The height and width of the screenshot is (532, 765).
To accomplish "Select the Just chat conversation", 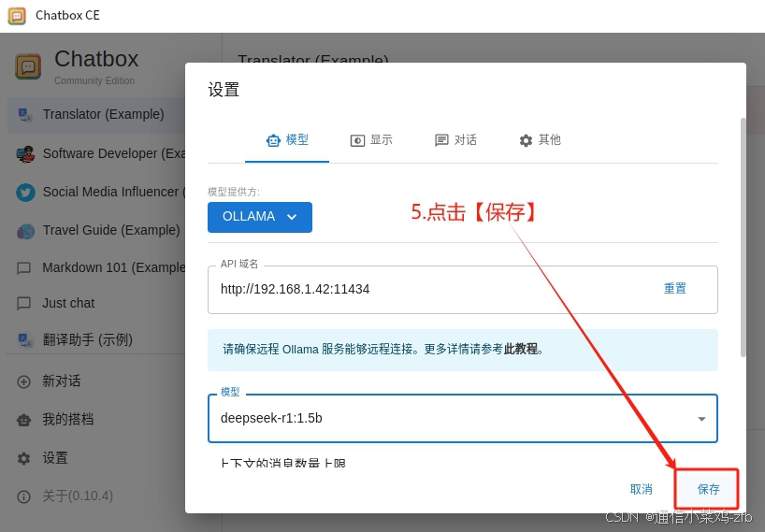I will pyautogui.click(x=96, y=303).
